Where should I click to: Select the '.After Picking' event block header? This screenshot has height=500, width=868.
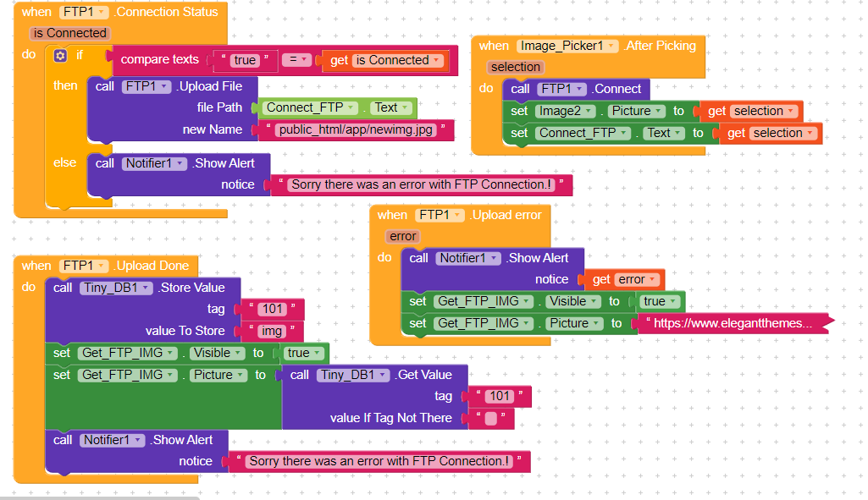point(660,46)
